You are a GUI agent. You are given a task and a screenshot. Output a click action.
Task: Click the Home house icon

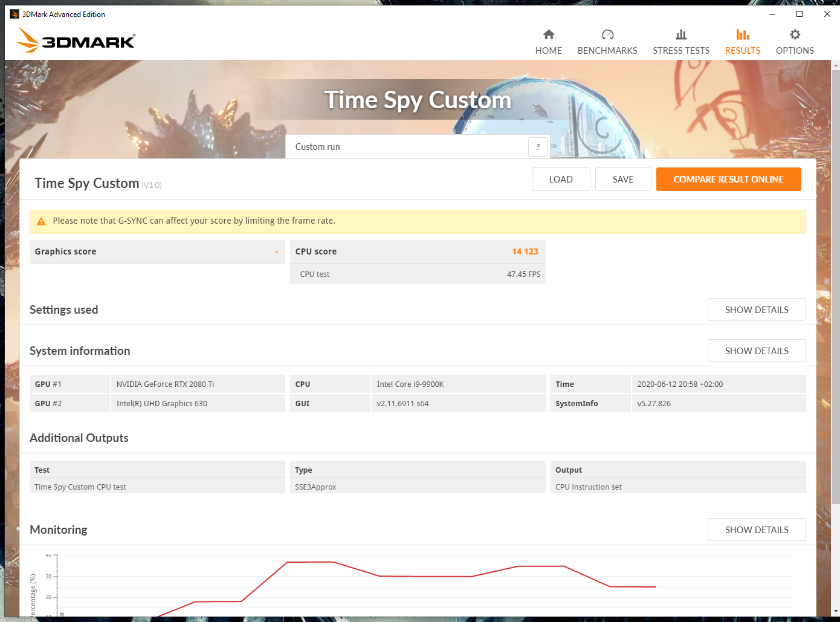[549, 34]
